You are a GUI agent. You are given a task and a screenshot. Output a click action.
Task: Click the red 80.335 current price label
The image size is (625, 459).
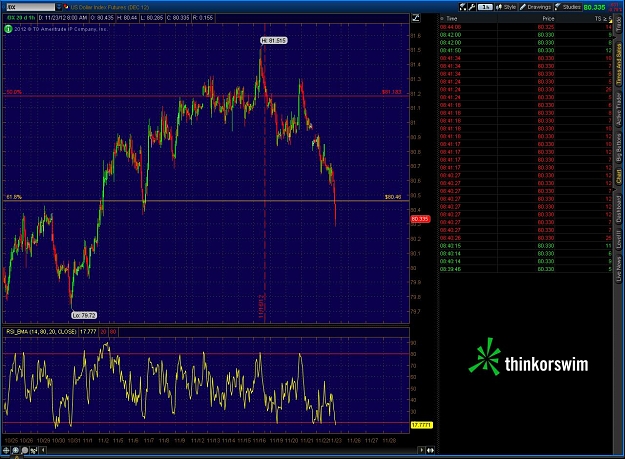coord(420,219)
